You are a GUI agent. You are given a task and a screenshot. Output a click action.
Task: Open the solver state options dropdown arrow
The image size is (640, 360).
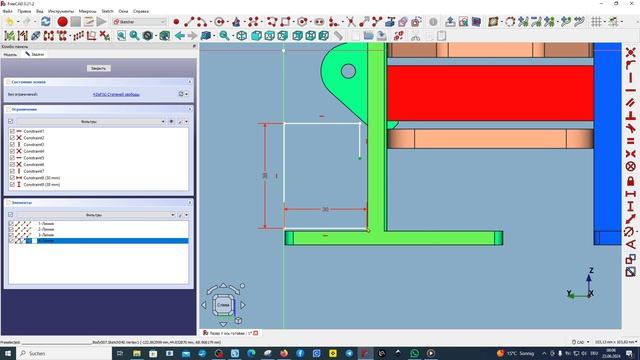pyautogui.click(x=187, y=94)
